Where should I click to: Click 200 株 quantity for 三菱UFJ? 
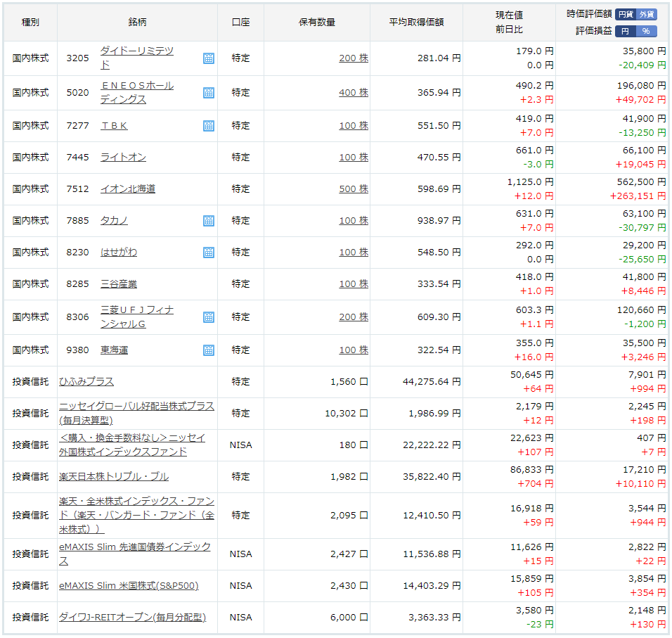[x=354, y=317]
